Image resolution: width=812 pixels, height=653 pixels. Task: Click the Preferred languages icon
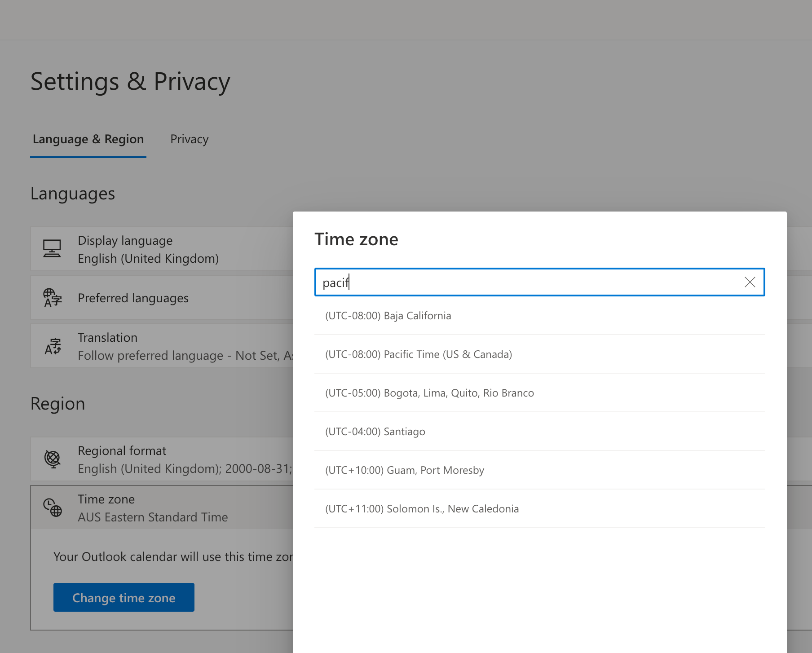(52, 297)
